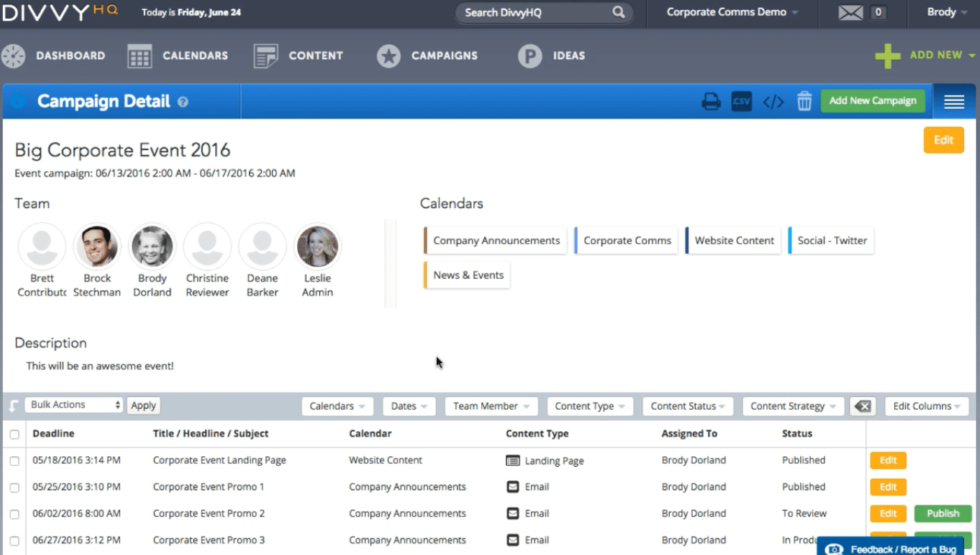Check the Corporate Event Landing Page row

(x=14, y=460)
